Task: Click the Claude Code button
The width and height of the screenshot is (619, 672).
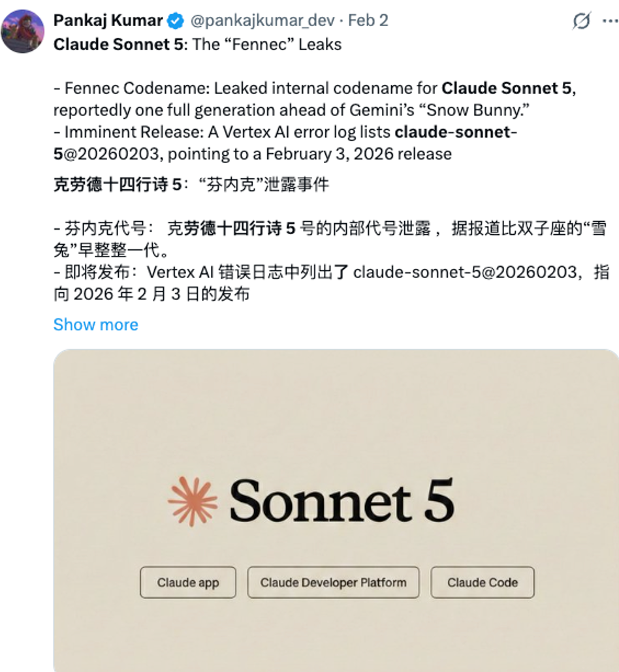Action: pos(483,583)
